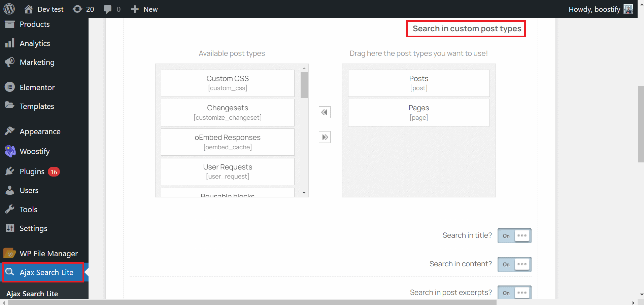Open the boostify user avatar
This screenshot has width=644, height=305.
628,9
